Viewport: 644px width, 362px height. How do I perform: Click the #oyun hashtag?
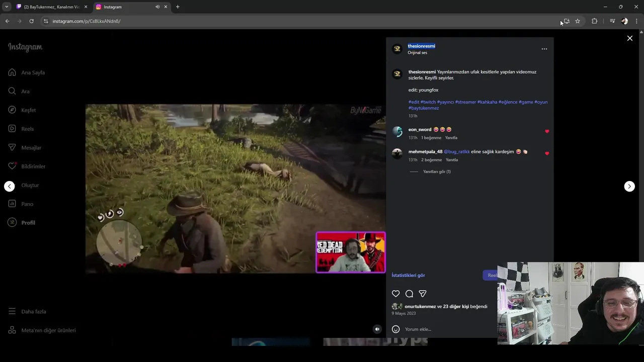541,102
